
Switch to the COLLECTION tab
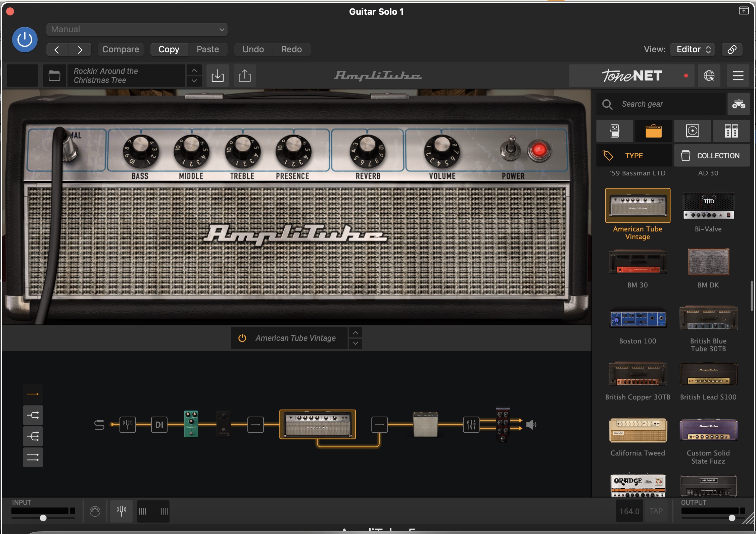pos(712,156)
